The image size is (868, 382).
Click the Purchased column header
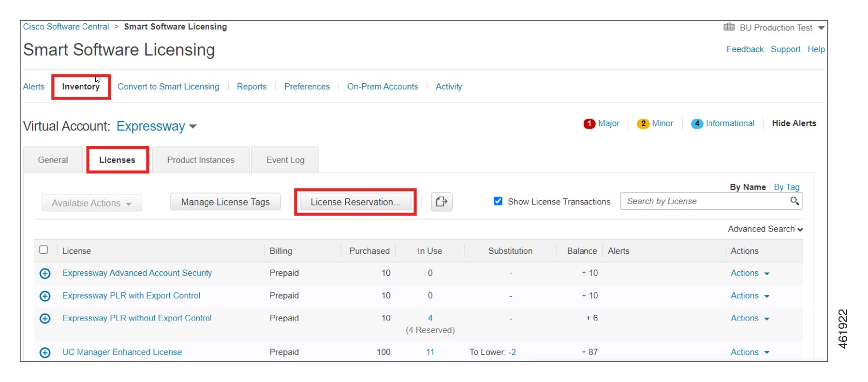[x=369, y=251]
